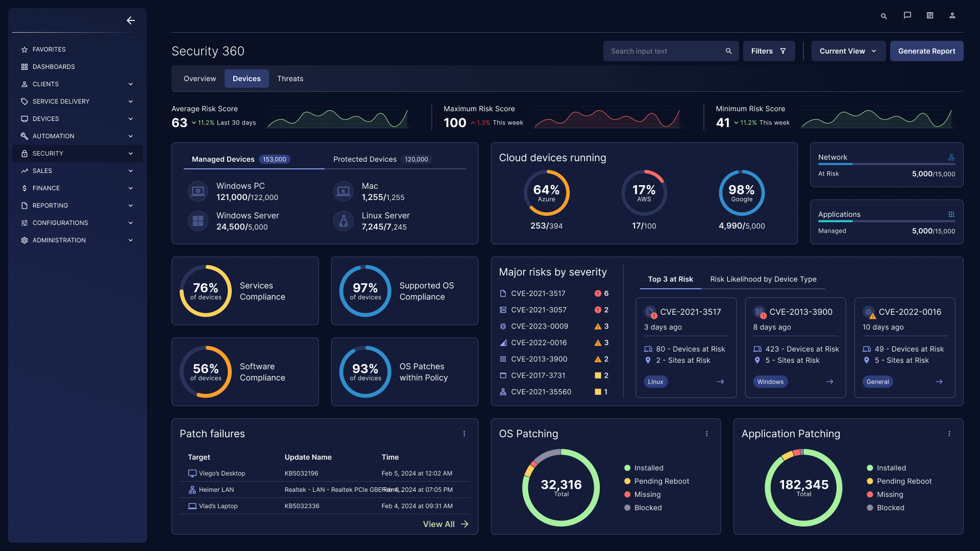Select Risk Likelihood by Device Type tab
This screenshot has width=980, height=551.
763,279
